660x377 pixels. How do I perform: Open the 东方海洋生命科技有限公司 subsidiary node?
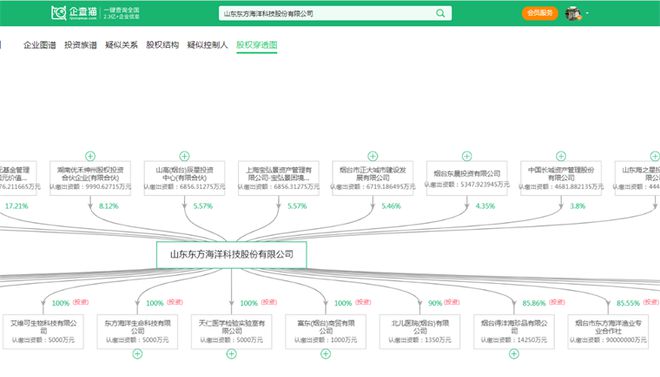point(137,332)
